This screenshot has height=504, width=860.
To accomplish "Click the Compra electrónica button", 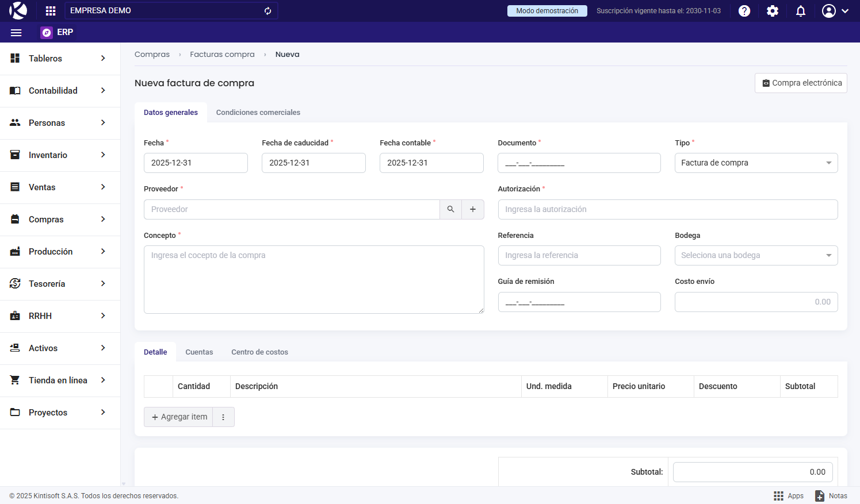I will [x=801, y=83].
